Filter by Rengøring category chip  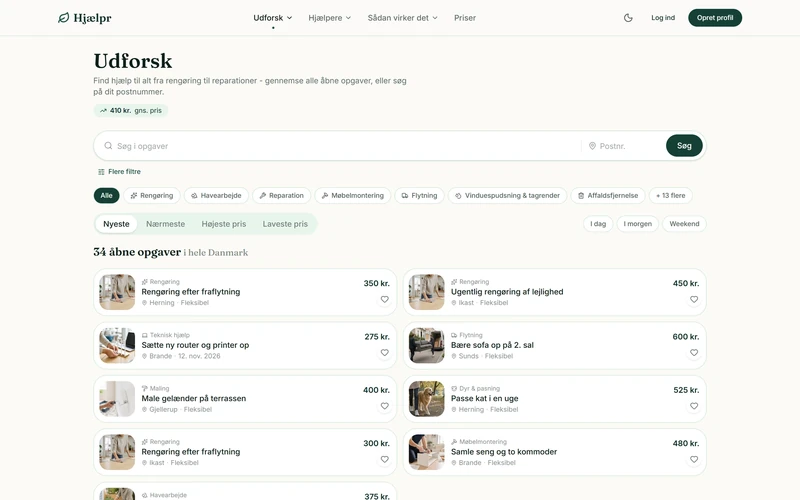[152, 195]
